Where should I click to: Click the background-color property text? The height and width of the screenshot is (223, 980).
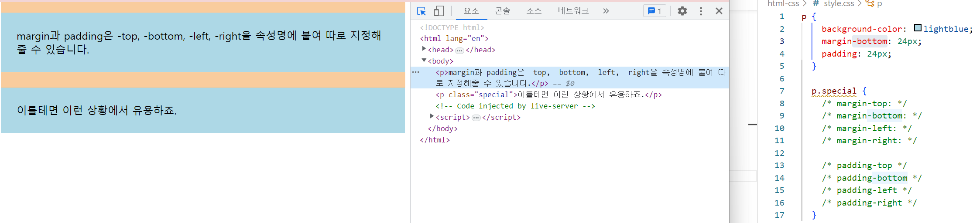[862, 29]
